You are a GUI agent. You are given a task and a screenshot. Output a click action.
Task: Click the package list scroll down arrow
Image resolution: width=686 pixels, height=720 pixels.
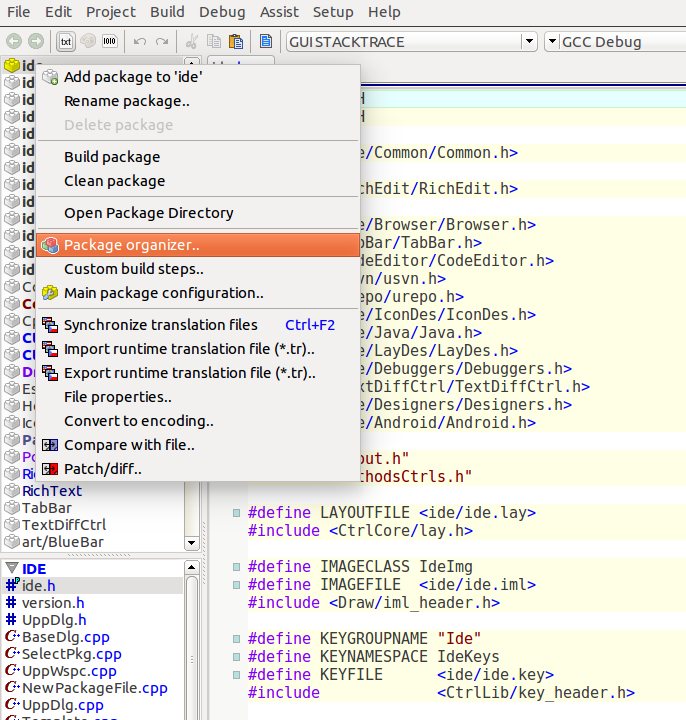192,542
